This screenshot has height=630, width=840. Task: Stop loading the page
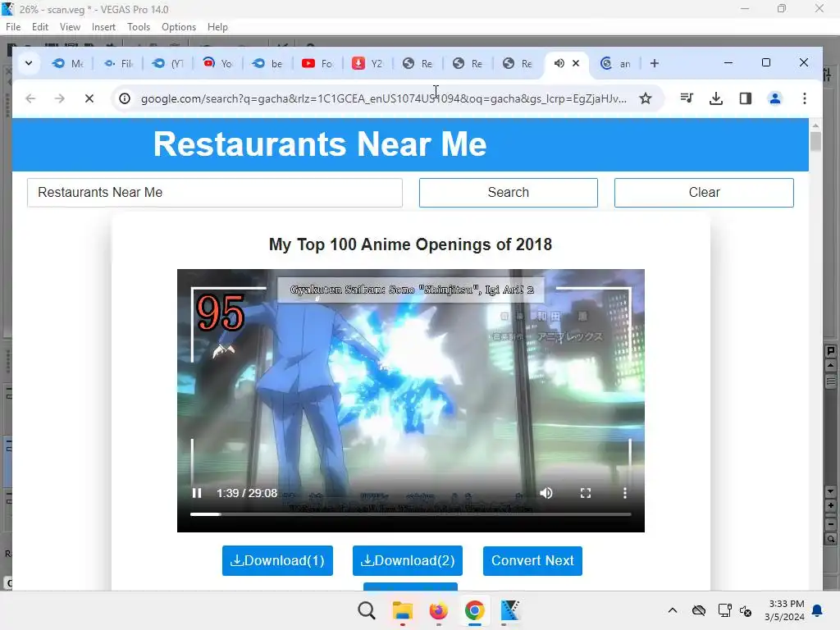(x=89, y=98)
